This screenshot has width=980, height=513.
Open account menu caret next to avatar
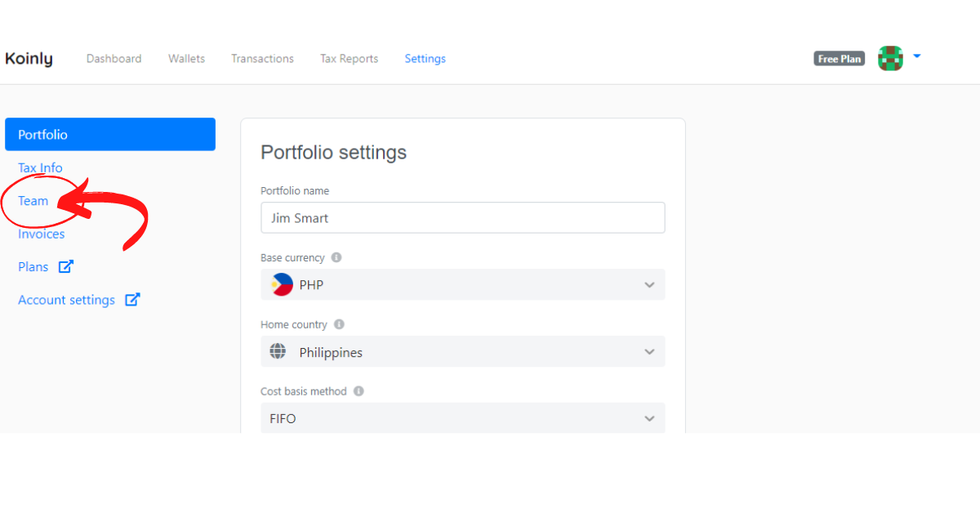pyautogui.click(x=917, y=56)
